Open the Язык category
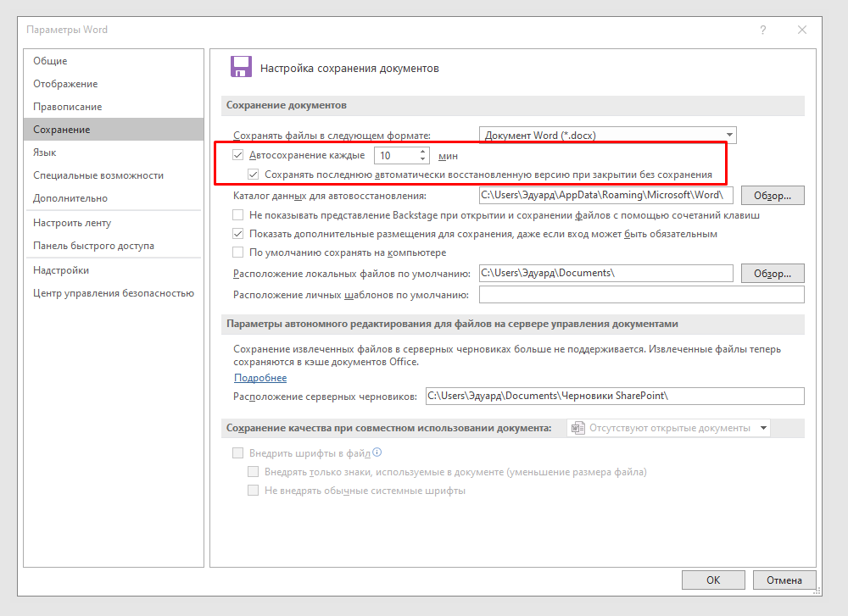The height and width of the screenshot is (616, 848). [x=114, y=153]
